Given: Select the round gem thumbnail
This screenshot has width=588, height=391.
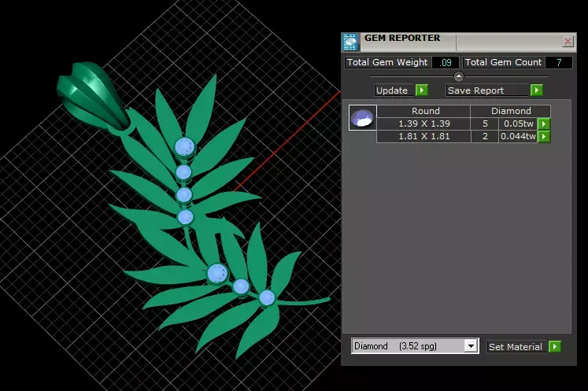Looking at the screenshot, I should 362,118.
